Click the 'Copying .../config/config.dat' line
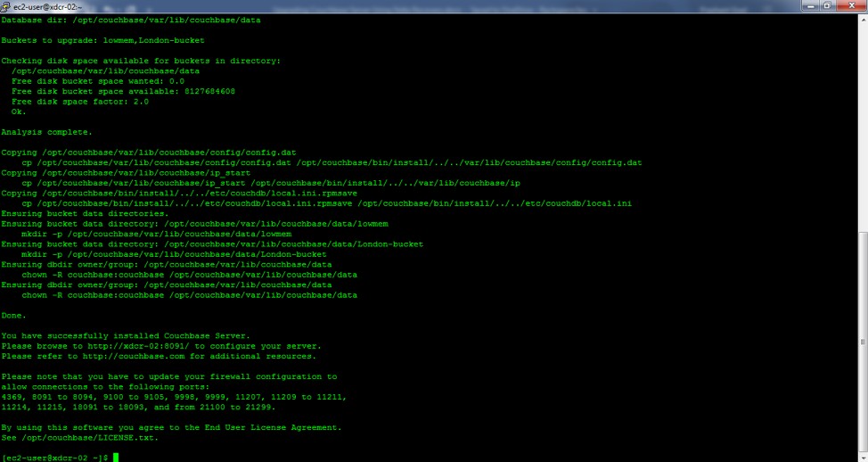 pyautogui.click(x=149, y=153)
